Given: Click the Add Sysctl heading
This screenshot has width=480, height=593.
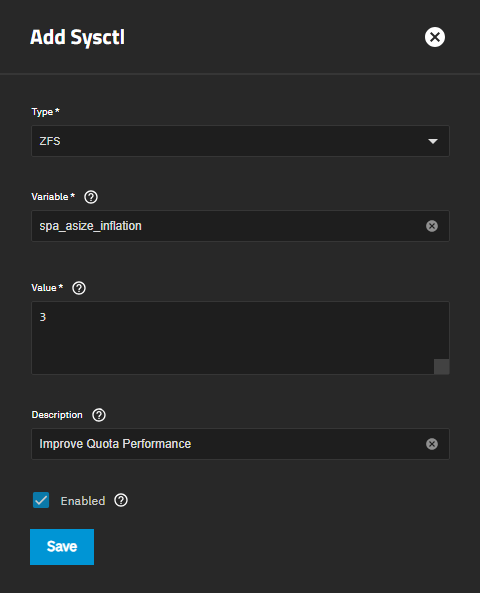Looking at the screenshot, I should click(78, 37).
